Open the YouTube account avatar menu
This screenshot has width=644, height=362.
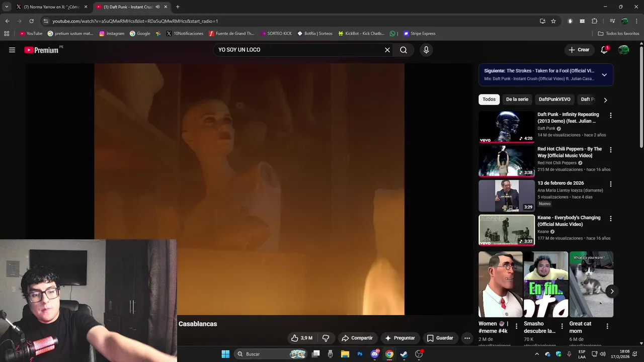coord(623,50)
